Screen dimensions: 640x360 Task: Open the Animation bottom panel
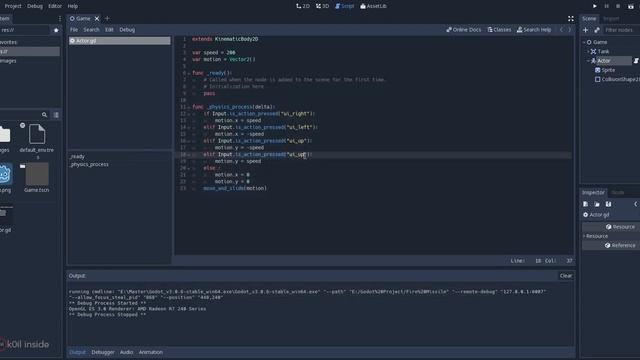click(151, 352)
